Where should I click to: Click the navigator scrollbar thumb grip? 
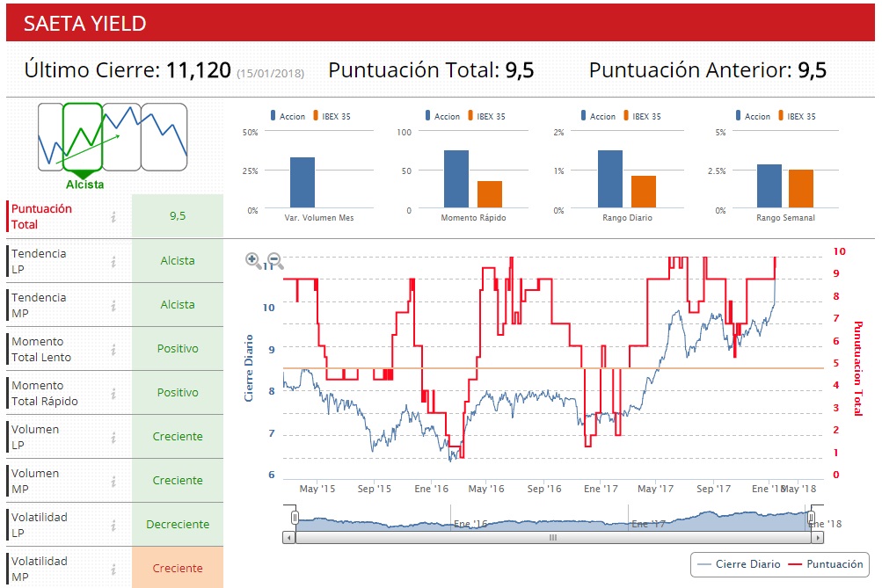tap(553, 537)
